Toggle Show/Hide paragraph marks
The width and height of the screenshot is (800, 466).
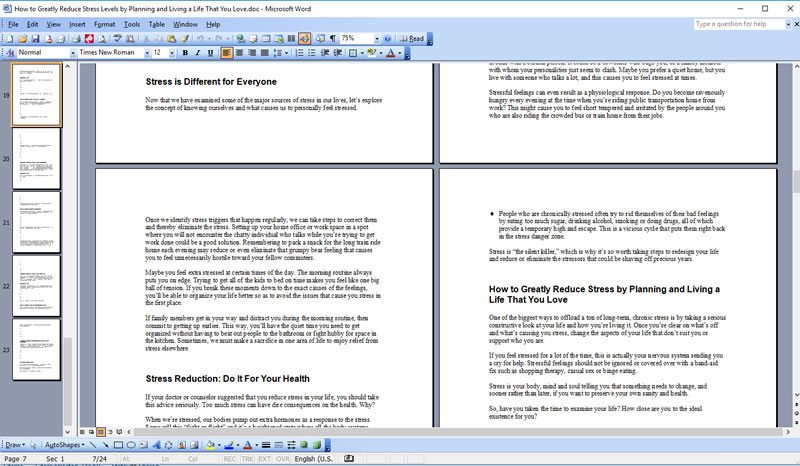(333, 39)
